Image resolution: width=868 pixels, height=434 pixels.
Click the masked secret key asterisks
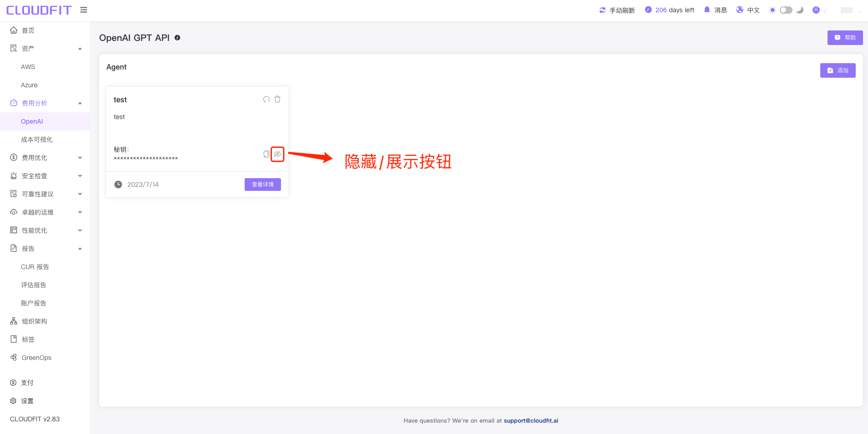click(146, 159)
